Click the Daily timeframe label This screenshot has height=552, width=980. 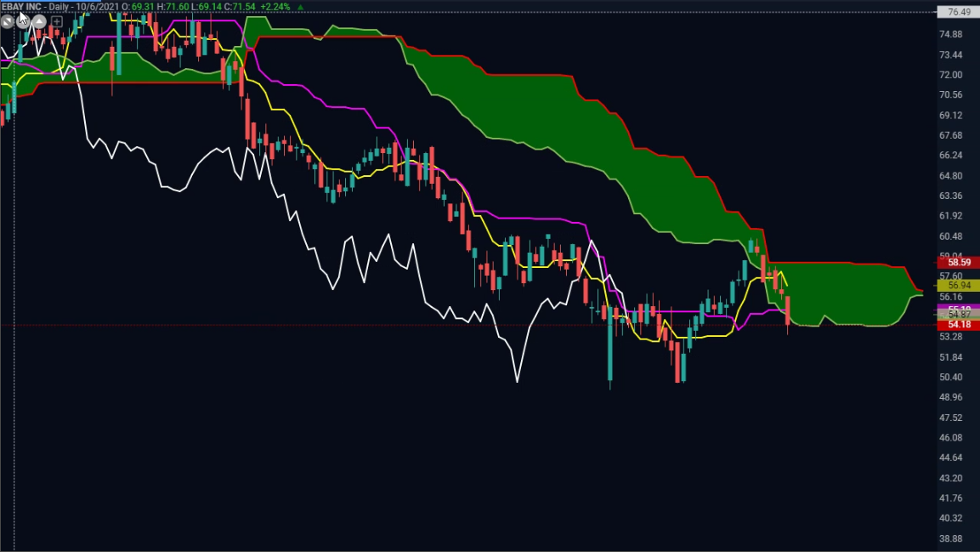point(59,7)
